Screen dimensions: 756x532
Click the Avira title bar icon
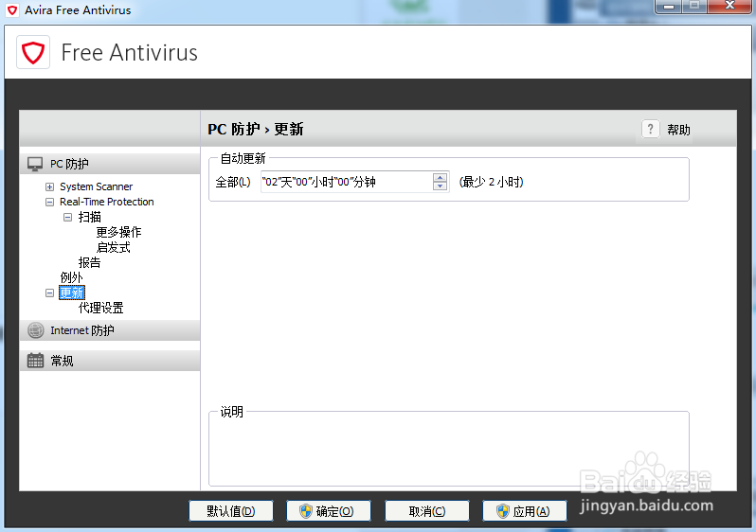[12, 9]
